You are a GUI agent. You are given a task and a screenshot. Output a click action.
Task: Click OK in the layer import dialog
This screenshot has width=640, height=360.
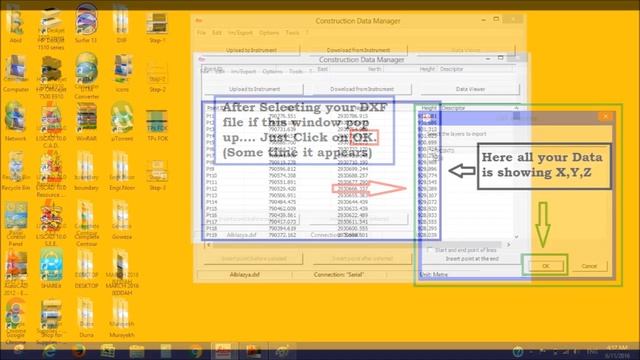pyautogui.click(x=545, y=266)
